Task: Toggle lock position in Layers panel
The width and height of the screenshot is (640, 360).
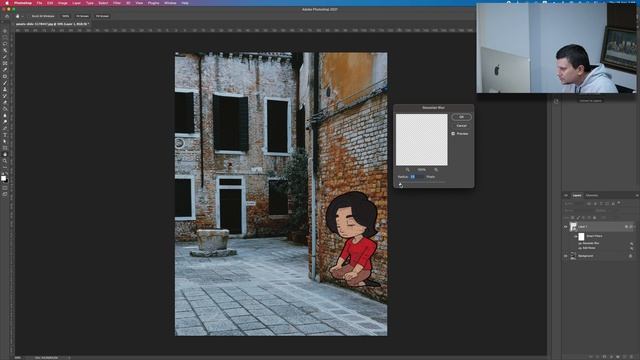Action: (583, 218)
